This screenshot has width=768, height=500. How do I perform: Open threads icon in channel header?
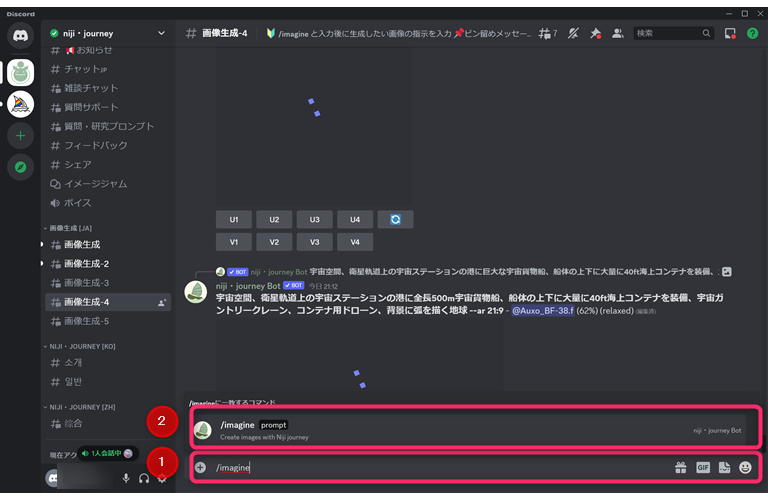pyautogui.click(x=548, y=33)
